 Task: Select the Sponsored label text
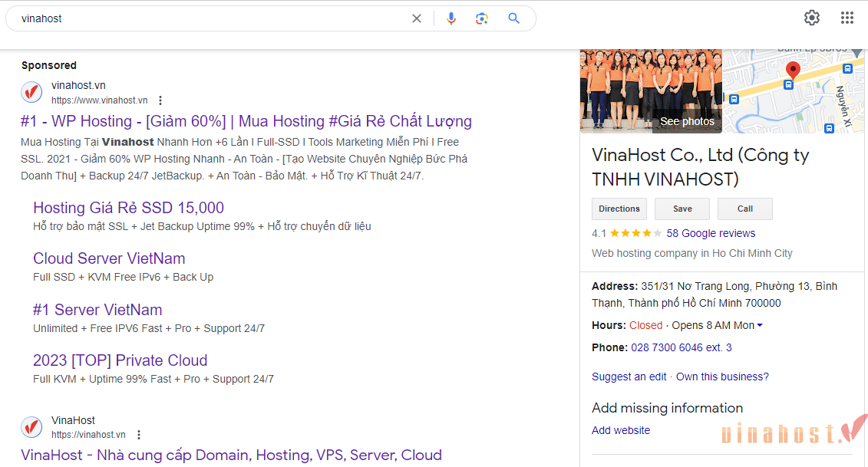point(48,65)
